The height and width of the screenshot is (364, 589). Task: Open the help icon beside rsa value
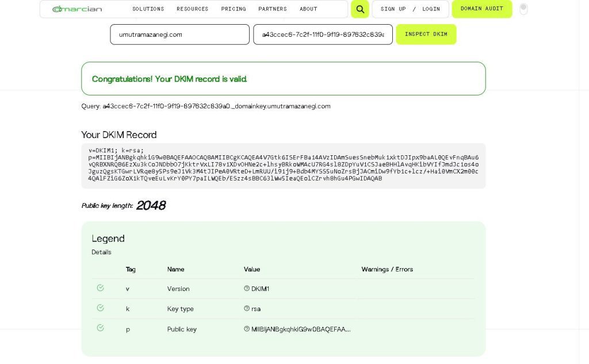coord(247,308)
